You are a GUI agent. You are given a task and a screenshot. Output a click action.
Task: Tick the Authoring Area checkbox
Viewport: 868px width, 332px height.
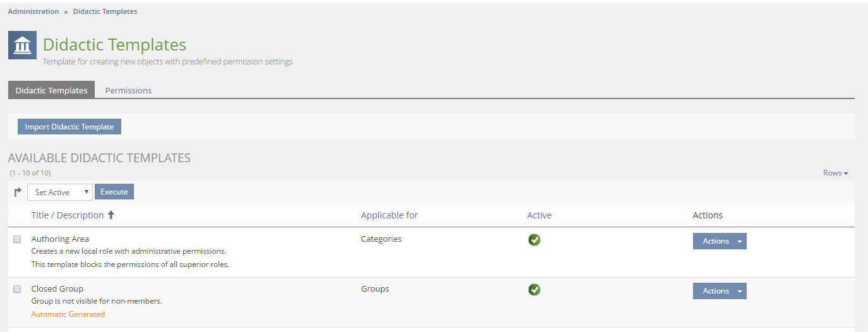click(18, 239)
